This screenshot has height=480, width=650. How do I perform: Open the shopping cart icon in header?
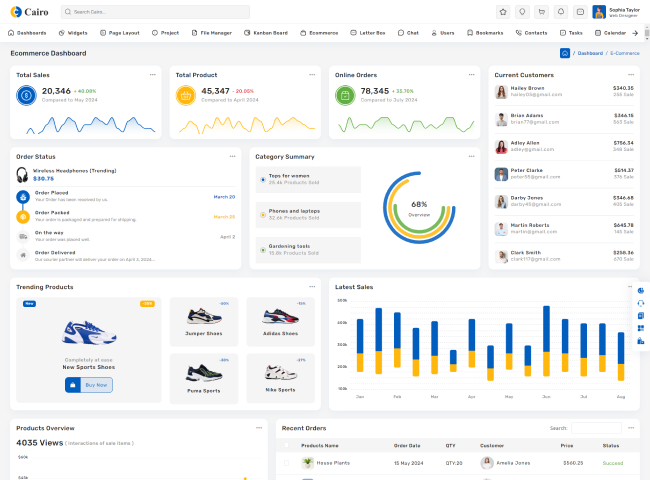tap(541, 12)
